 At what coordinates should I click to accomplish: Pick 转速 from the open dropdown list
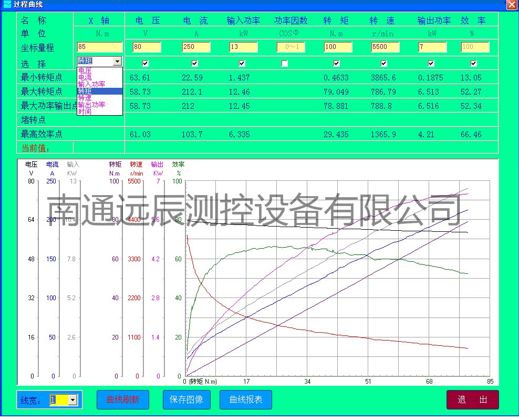[x=85, y=98]
